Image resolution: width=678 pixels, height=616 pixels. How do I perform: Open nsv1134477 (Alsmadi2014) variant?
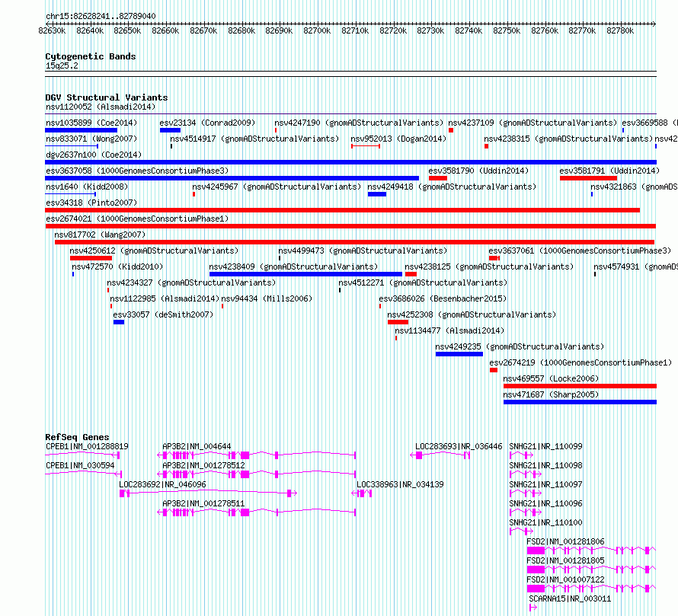(x=449, y=330)
